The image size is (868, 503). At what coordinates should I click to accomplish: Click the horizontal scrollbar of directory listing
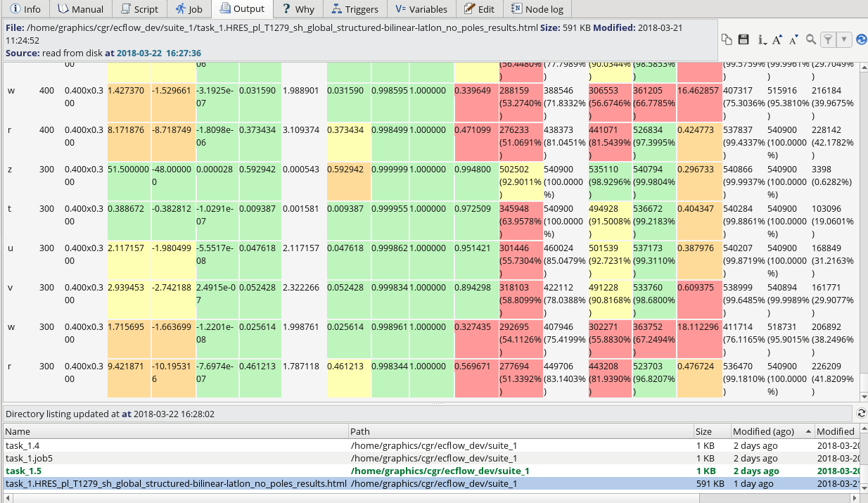click(422, 497)
